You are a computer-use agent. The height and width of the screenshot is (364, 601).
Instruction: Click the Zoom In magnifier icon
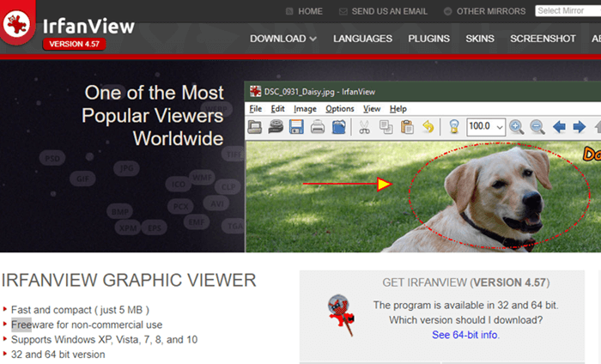pos(516,127)
